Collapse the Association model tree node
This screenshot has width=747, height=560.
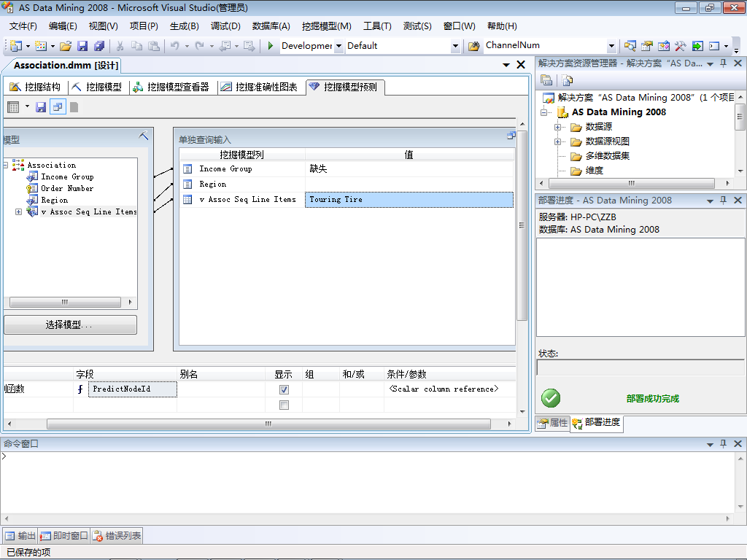pyautogui.click(x=6, y=166)
